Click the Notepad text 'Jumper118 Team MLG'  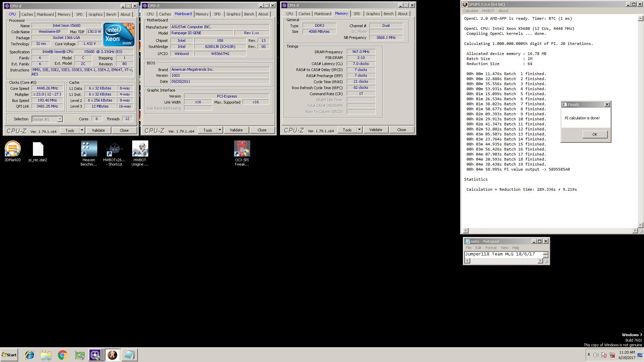pos(489,254)
